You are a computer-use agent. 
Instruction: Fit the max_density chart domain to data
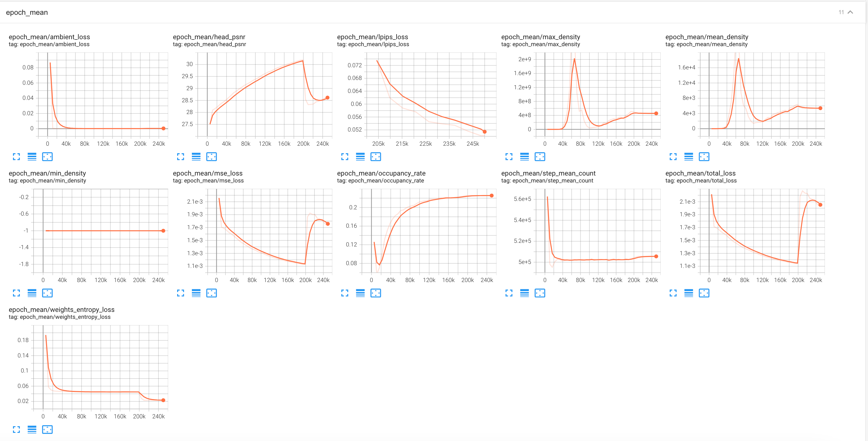point(540,157)
